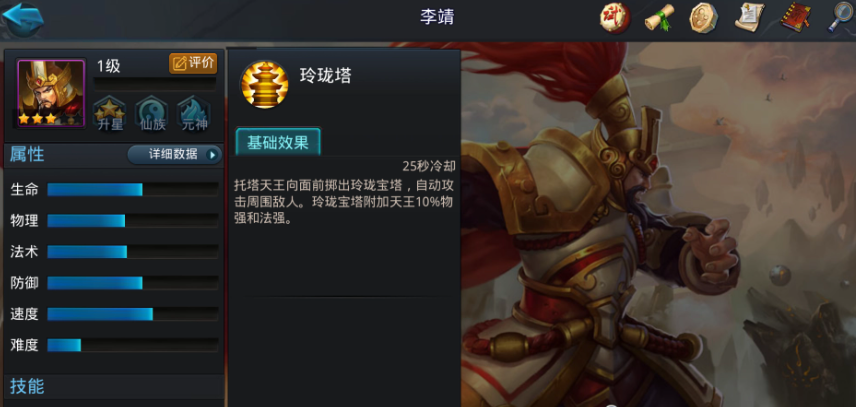Image resolution: width=856 pixels, height=407 pixels.
Task: Open 详细数据 detailed stats
Action: (x=175, y=154)
